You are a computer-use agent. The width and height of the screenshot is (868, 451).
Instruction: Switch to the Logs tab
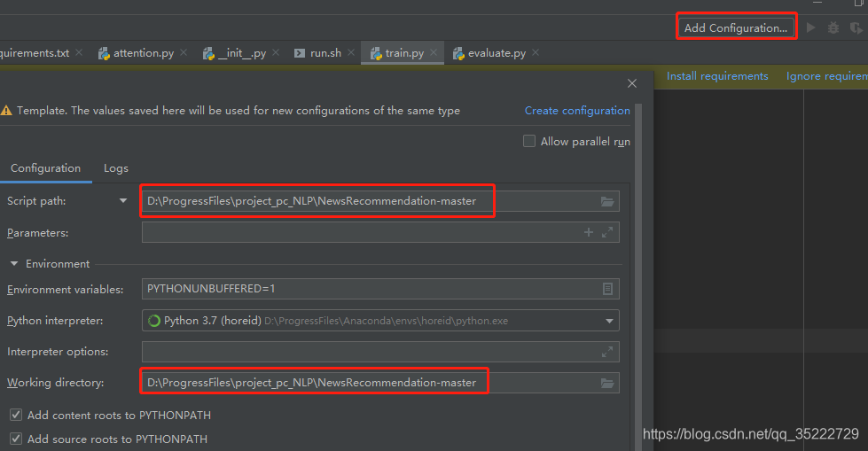pos(115,168)
